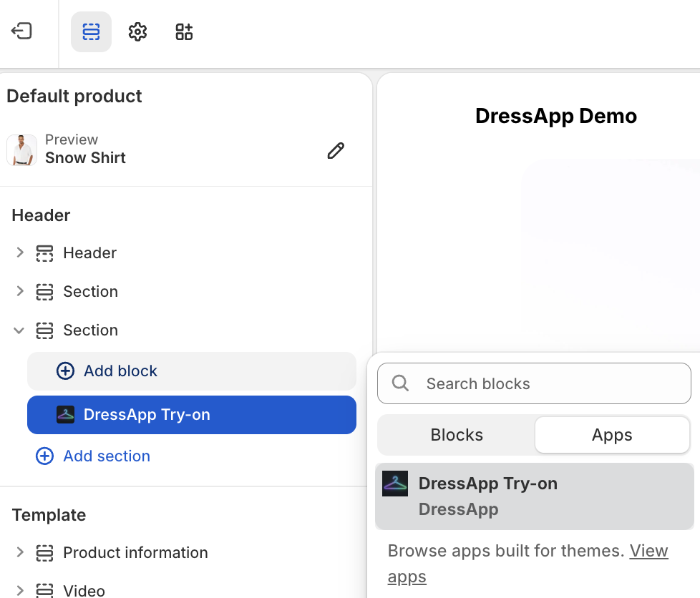Click the Video section icon
The width and height of the screenshot is (700, 598).
[x=44, y=590]
